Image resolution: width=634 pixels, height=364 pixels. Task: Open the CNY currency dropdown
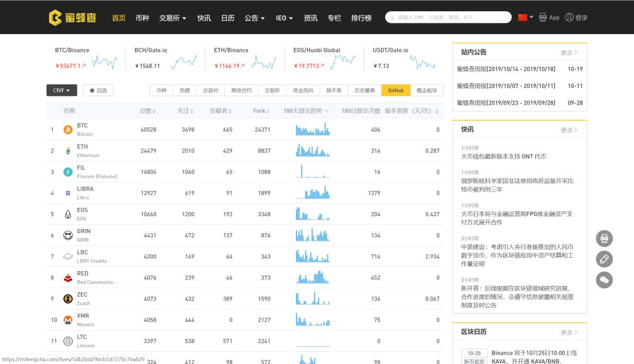[62, 90]
